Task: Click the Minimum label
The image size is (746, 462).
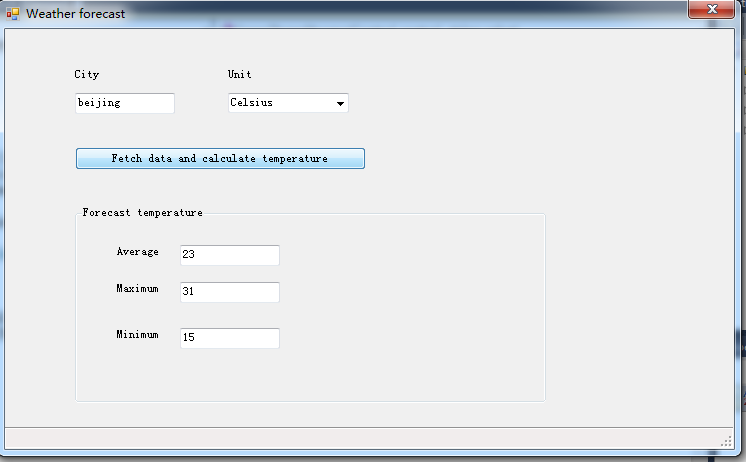Action: coord(137,334)
